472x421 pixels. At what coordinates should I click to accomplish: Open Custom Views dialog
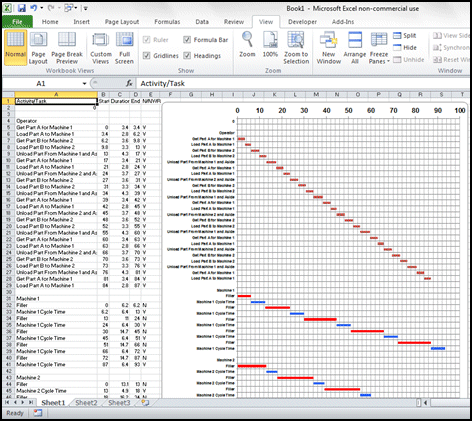point(101,48)
